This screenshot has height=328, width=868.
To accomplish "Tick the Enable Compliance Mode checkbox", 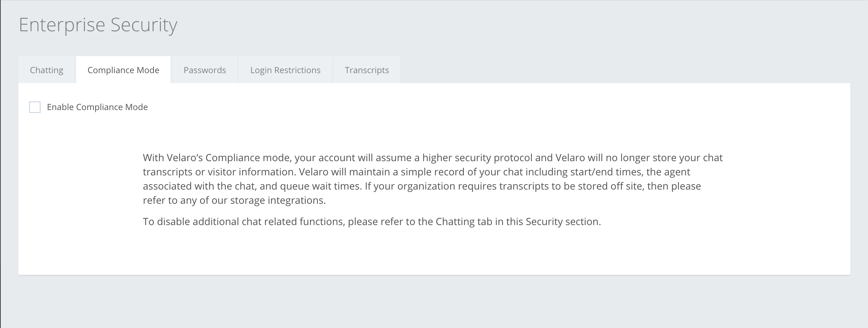I will [x=35, y=107].
